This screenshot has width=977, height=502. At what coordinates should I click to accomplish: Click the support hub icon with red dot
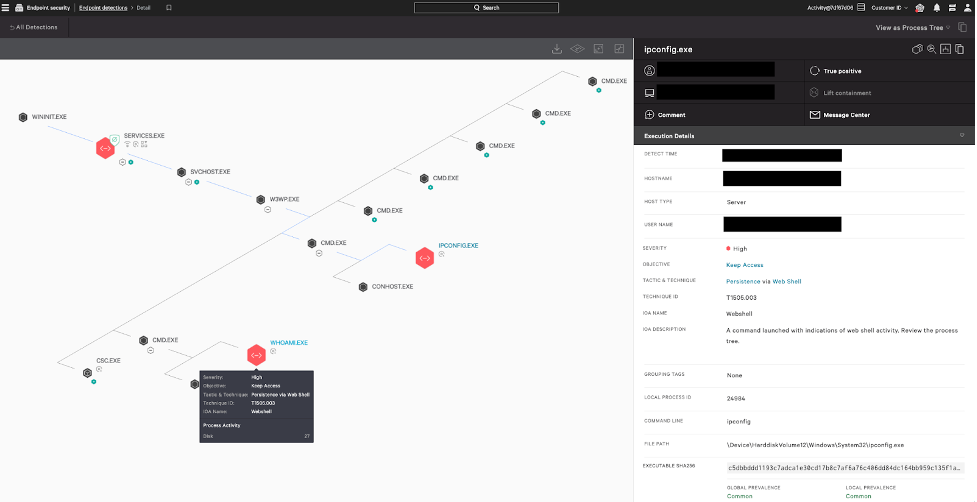(920, 7)
